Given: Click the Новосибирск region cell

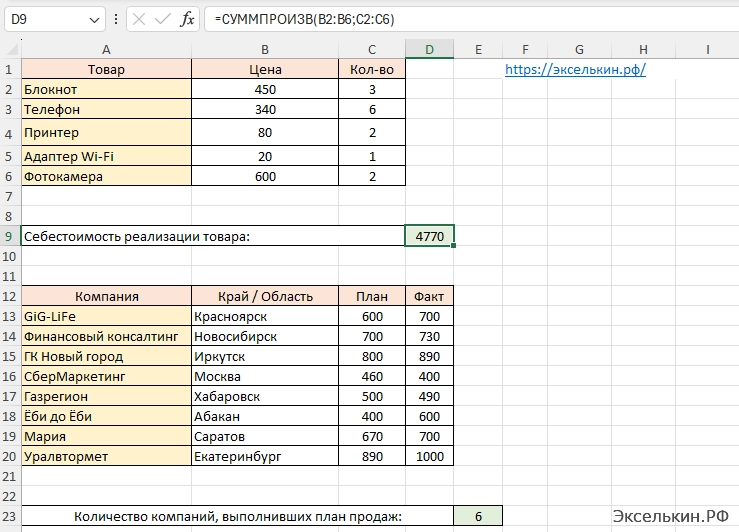Looking at the screenshot, I should click(265, 336).
